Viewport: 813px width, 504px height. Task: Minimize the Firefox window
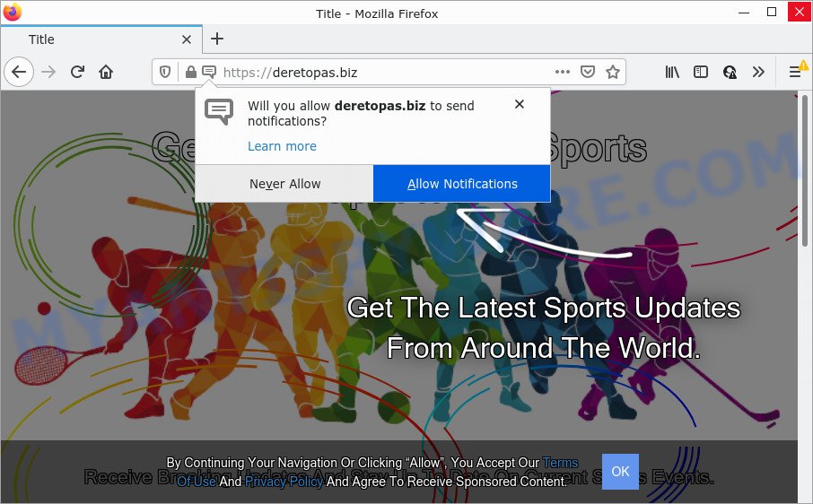click(744, 12)
